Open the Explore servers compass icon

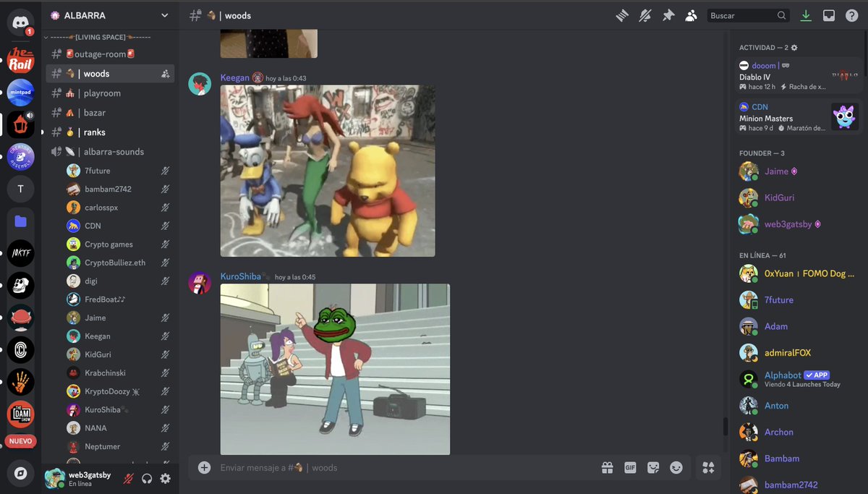pos(20,472)
